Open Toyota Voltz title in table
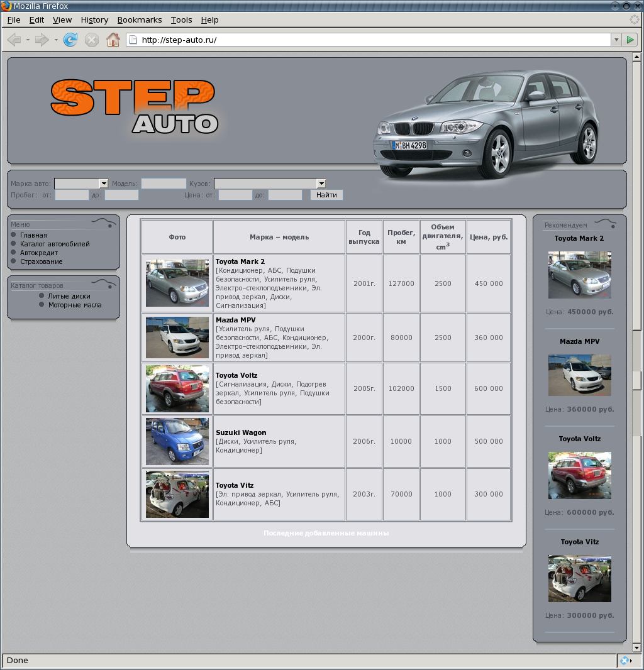Screen dimensions: 644x670 click(x=236, y=375)
